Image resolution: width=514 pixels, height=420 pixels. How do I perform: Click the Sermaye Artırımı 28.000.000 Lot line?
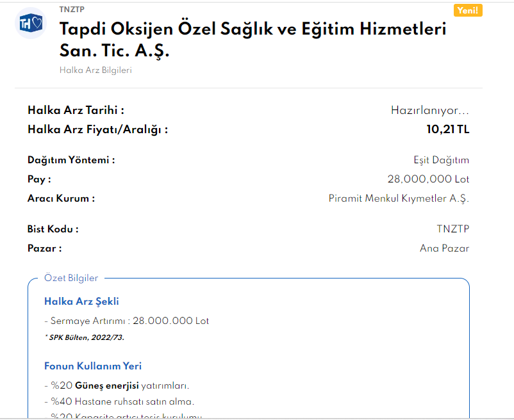click(x=126, y=321)
